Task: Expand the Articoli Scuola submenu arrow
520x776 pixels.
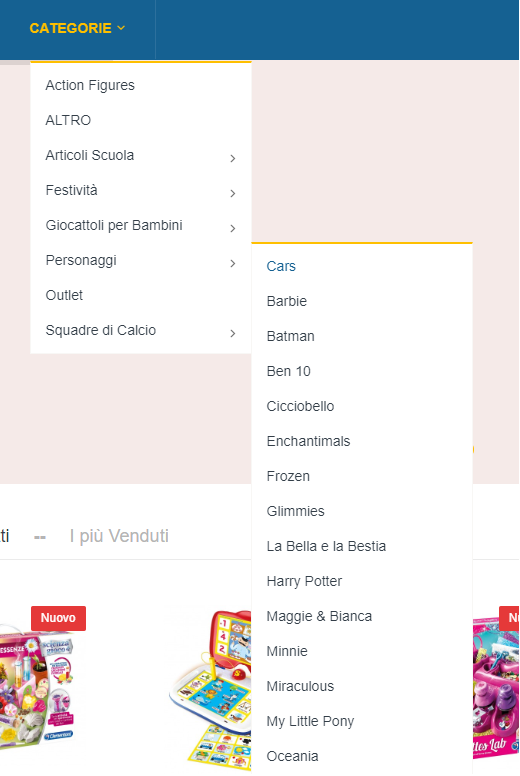Action: click(233, 158)
